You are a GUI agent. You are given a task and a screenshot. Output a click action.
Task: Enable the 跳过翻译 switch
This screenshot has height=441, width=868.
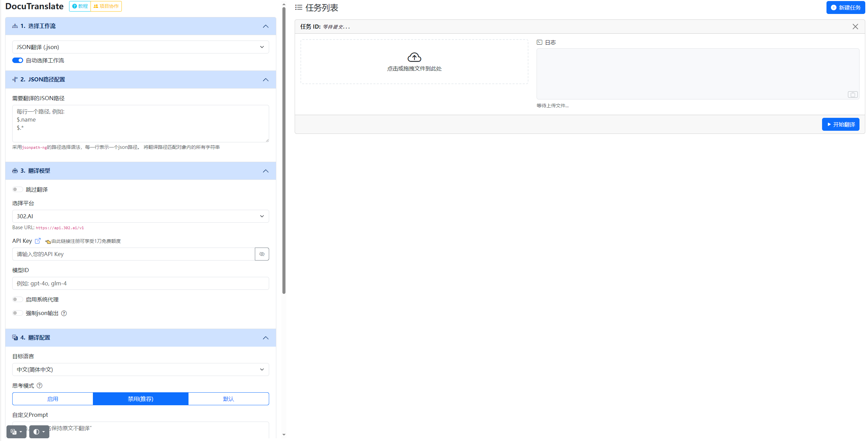click(x=18, y=189)
